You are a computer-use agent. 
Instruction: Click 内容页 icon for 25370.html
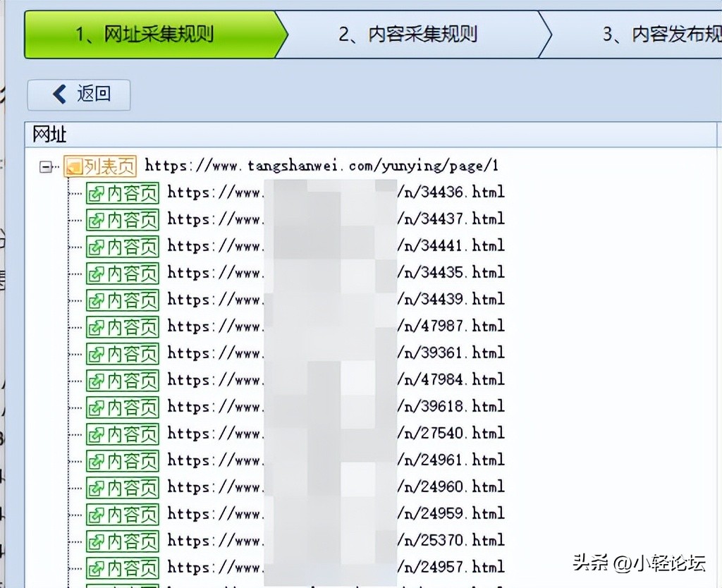123,541
